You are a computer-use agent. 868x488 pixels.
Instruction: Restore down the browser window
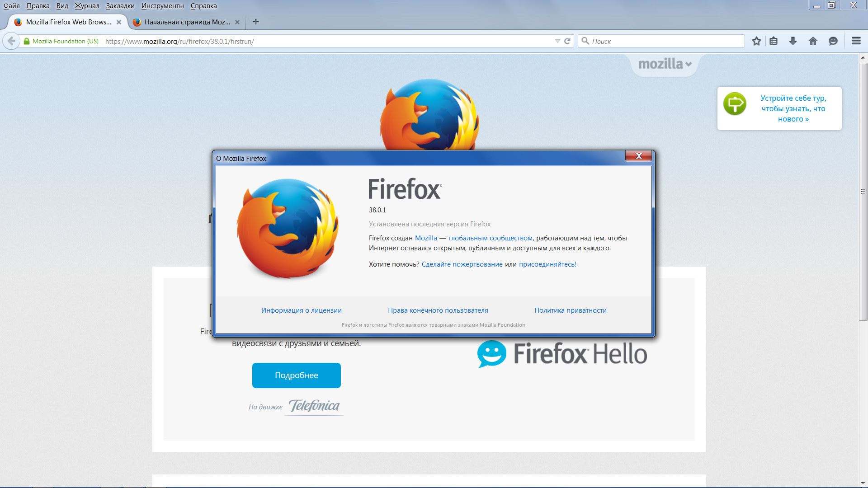pyautogui.click(x=832, y=5)
